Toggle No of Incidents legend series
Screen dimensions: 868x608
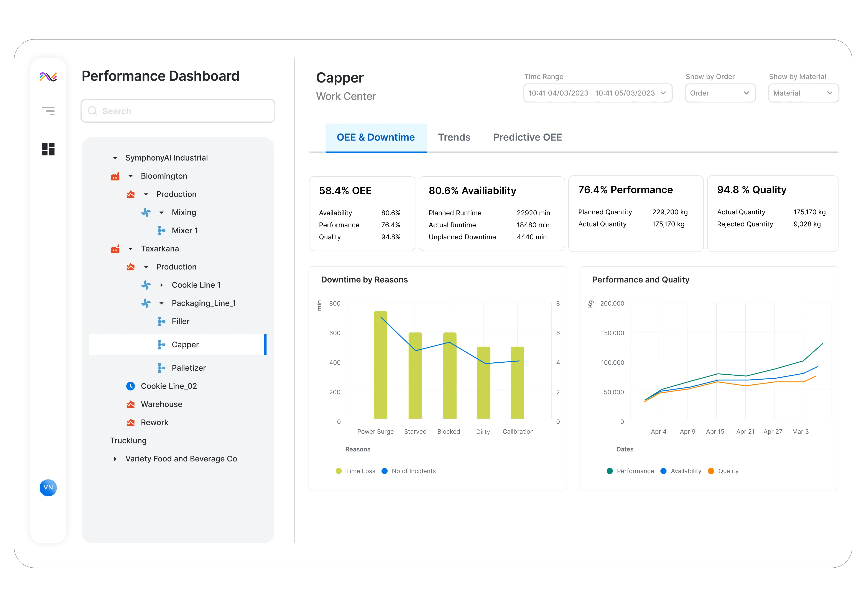[x=409, y=471]
